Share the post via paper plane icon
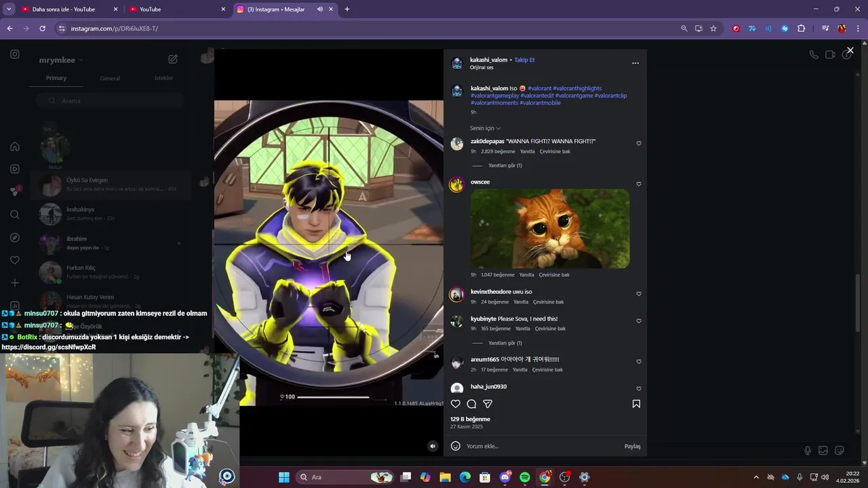 point(488,404)
